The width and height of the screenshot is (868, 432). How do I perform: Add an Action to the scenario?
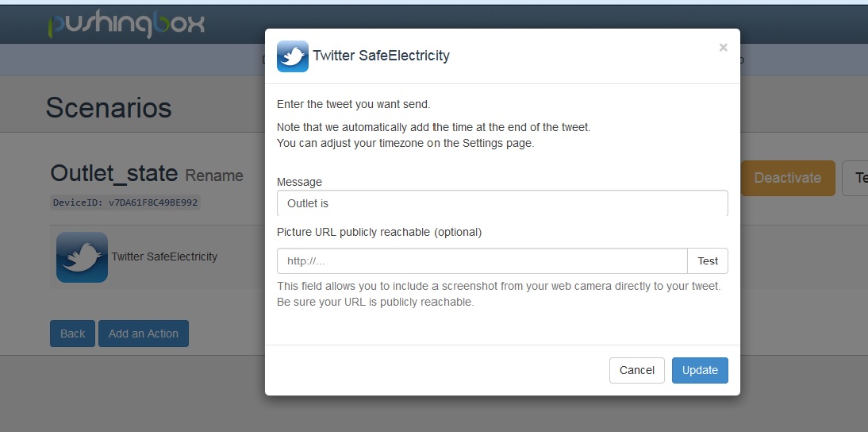point(144,334)
